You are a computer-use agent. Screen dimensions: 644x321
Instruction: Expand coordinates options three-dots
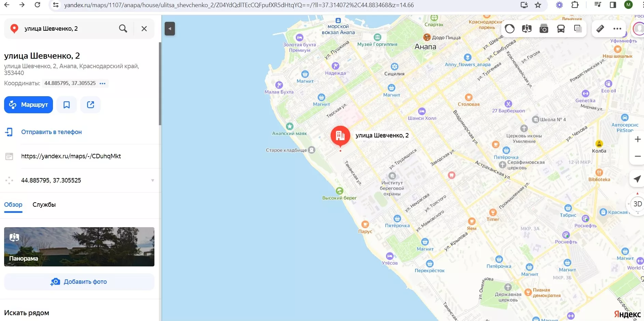click(x=102, y=84)
